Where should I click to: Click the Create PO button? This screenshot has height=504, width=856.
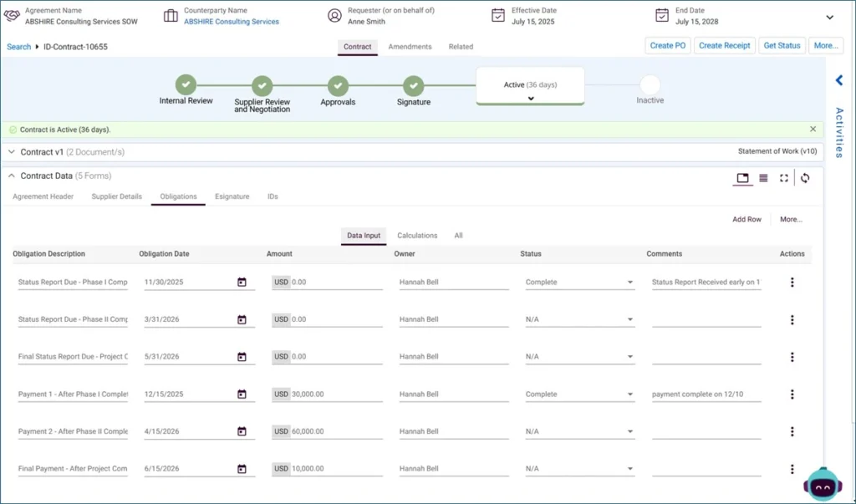coord(667,45)
